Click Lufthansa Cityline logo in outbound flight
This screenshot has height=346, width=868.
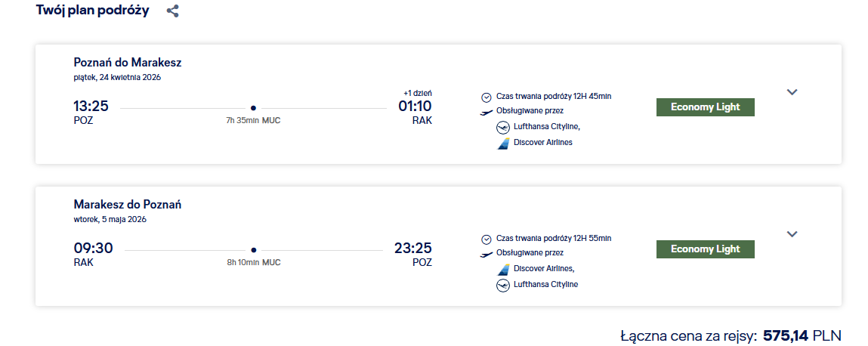[x=503, y=128]
